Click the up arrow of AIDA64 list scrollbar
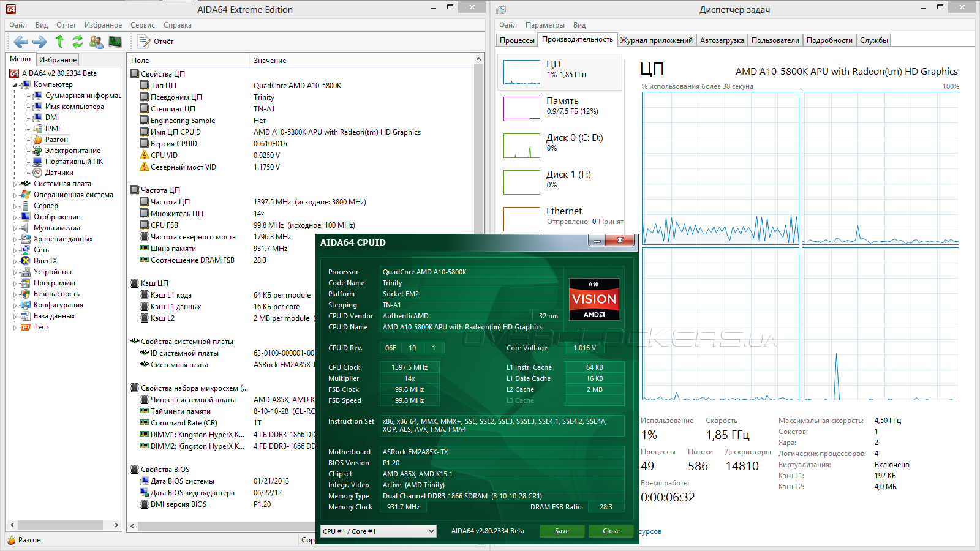 pyautogui.click(x=479, y=59)
